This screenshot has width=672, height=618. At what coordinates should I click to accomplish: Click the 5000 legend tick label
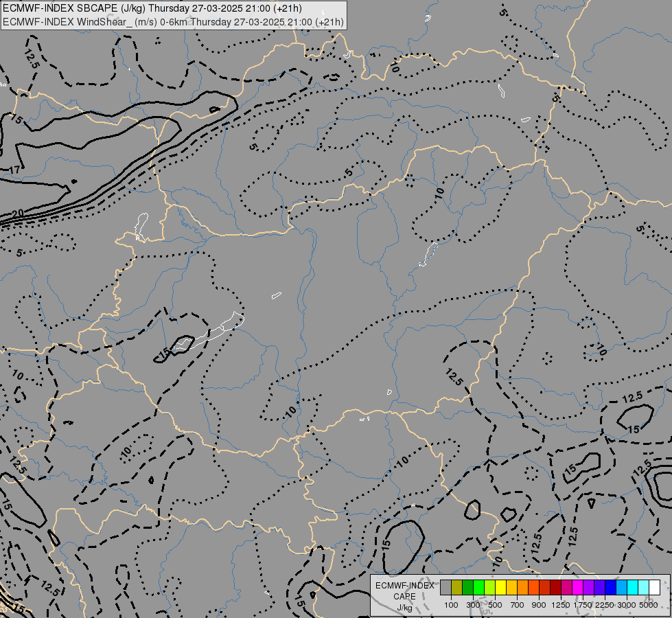click(649, 605)
